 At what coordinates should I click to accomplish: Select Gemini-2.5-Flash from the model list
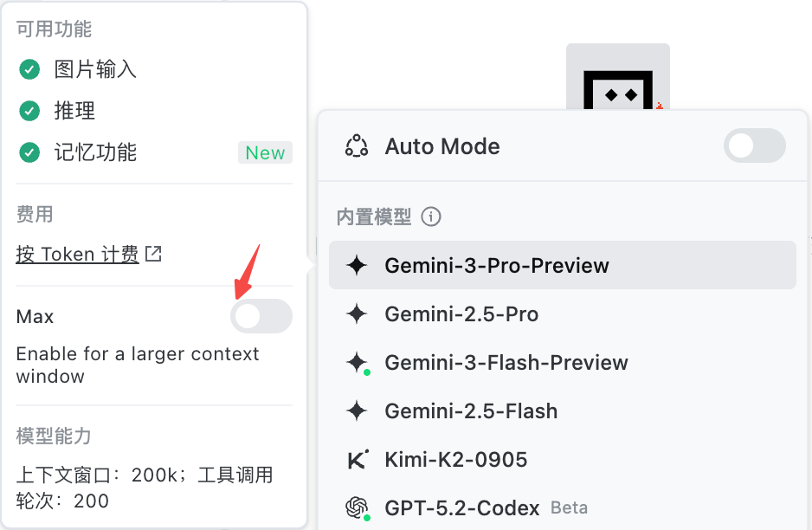click(471, 411)
